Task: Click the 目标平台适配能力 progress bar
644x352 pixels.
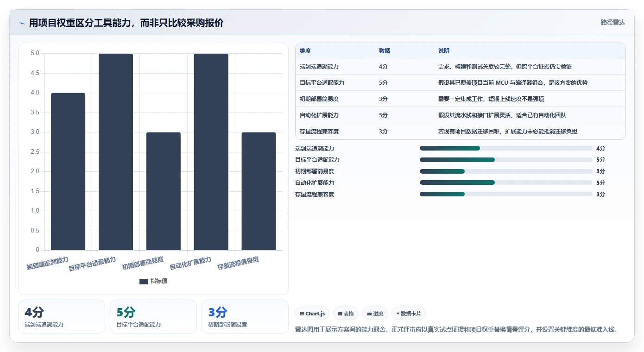Action: point(506,160)
